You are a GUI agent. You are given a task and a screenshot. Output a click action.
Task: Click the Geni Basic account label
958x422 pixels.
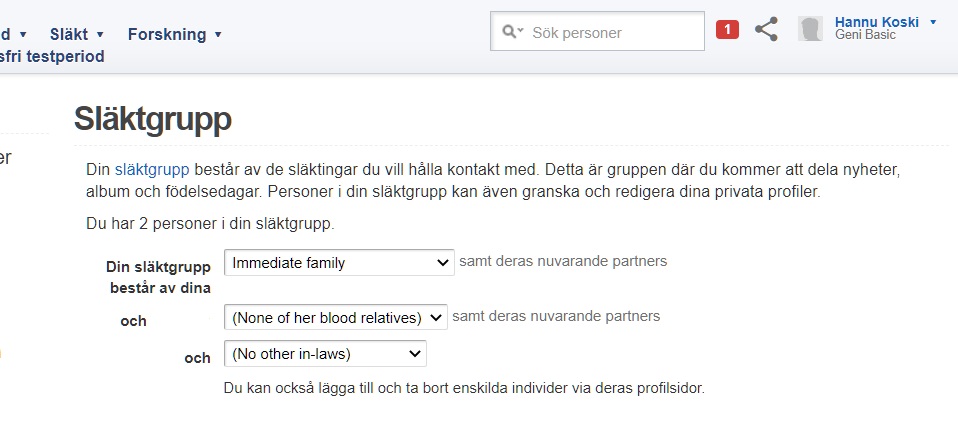coord(865,35)
